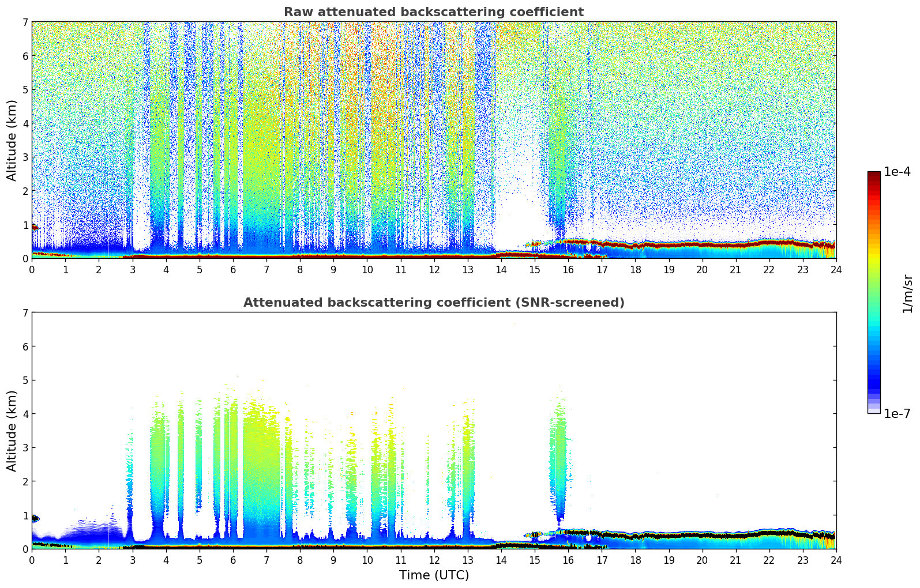The width and height of the screenshot is (920, 588).
Task: Click the '1' altitude tick on bottom plot
Action: tap(25, 515)
